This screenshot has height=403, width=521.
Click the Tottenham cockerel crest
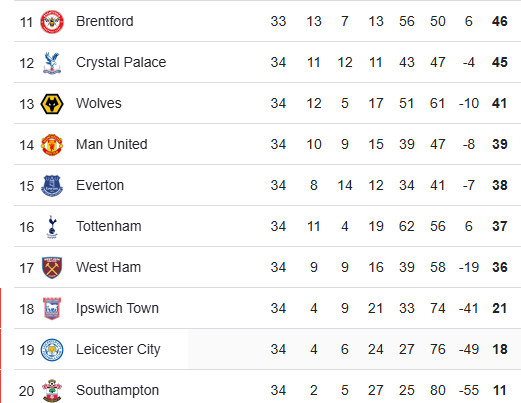(52, 227)
